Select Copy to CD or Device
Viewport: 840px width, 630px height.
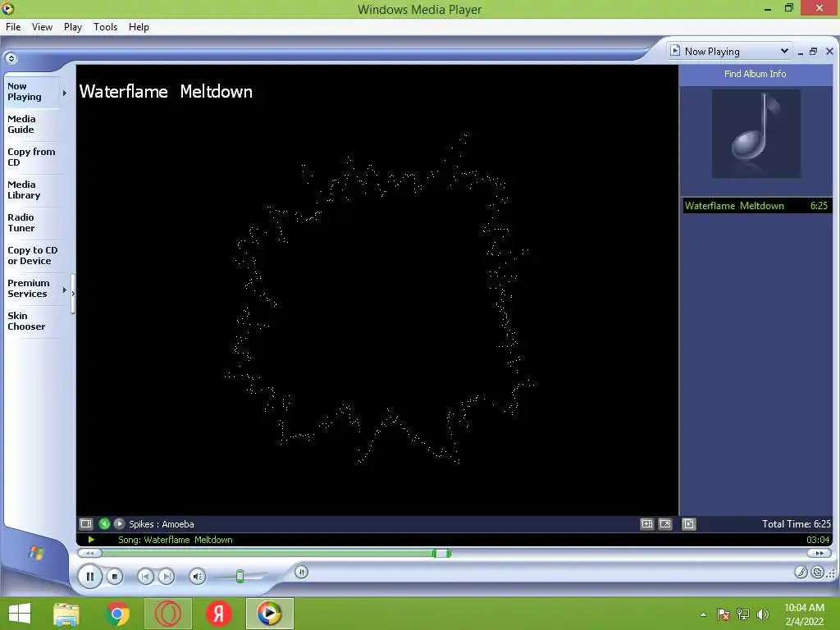(32, 256)
